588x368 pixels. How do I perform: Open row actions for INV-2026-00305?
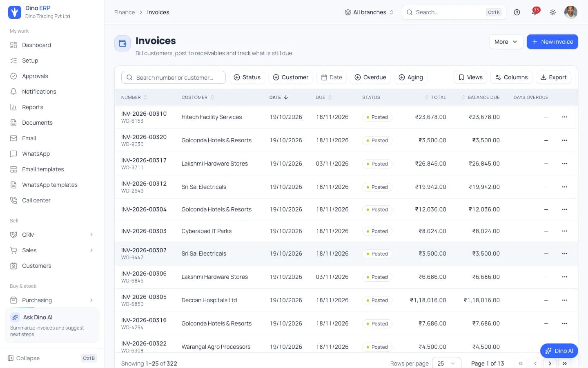pyautogui.click(x=565, y=300)
